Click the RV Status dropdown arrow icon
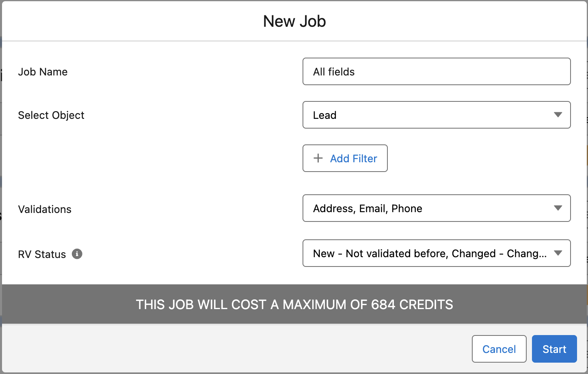 click(x=558, y=253)
